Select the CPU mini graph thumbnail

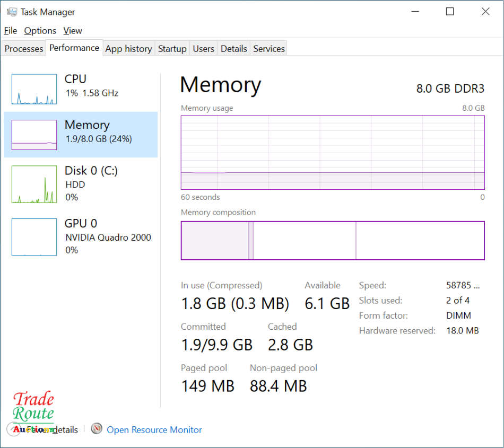pos(34,89)
